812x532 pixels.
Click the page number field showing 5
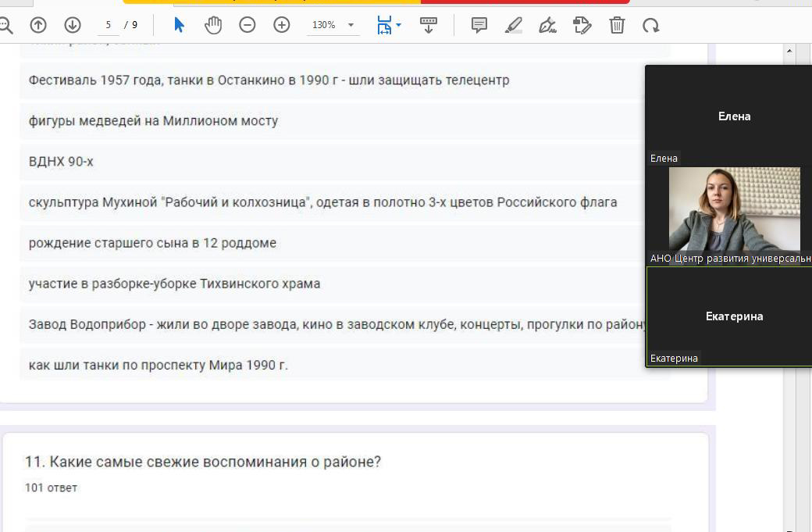click(x=109, y=25)
